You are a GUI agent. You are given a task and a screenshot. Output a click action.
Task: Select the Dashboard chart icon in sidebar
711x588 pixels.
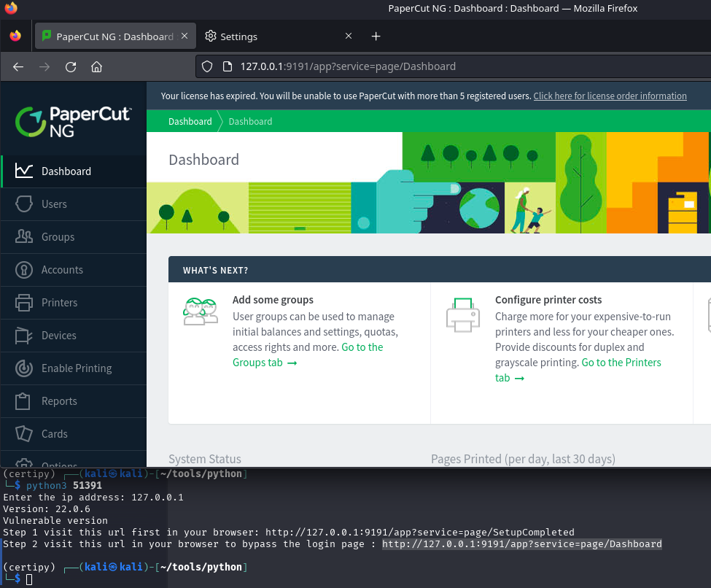coord(23,171)
